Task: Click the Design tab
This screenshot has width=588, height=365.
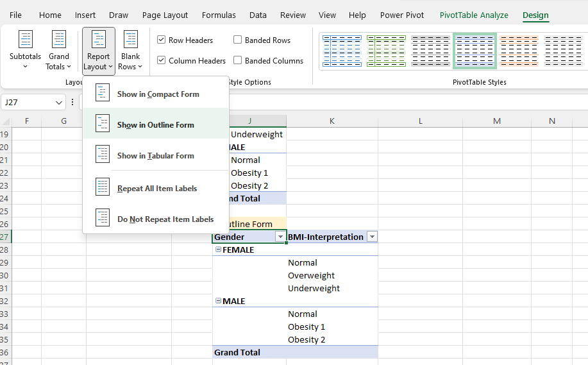Action: click(535, 15)
